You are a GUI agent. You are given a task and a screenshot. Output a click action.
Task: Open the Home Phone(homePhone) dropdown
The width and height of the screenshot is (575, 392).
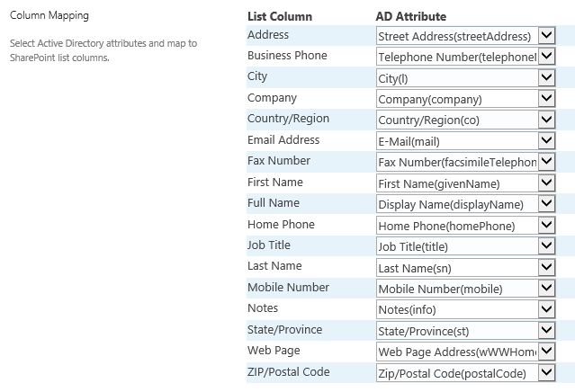(466, 226)
